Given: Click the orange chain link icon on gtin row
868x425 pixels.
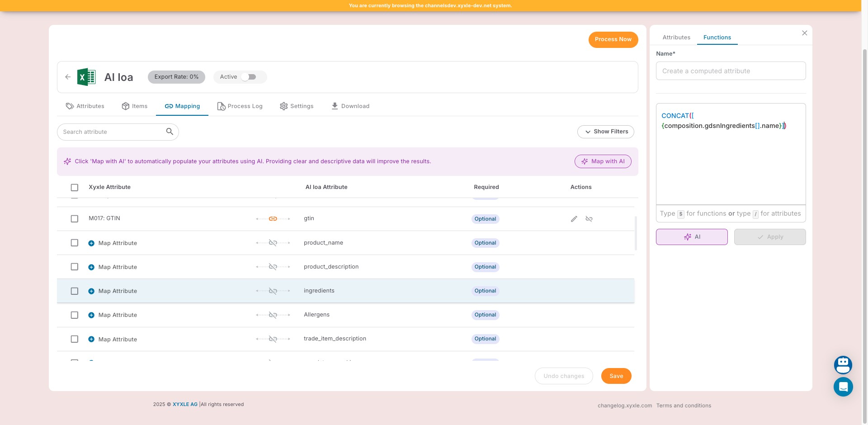Looking at the screenshot, I should (x=273, y=218).
